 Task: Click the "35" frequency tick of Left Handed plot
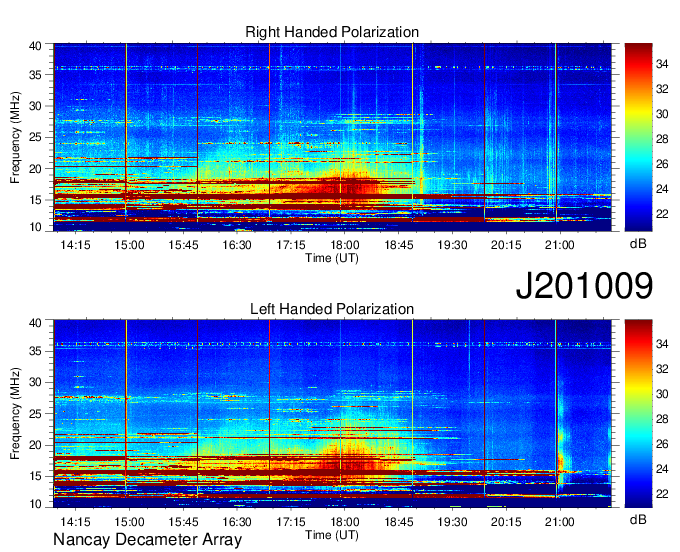(x=35, y=351)
